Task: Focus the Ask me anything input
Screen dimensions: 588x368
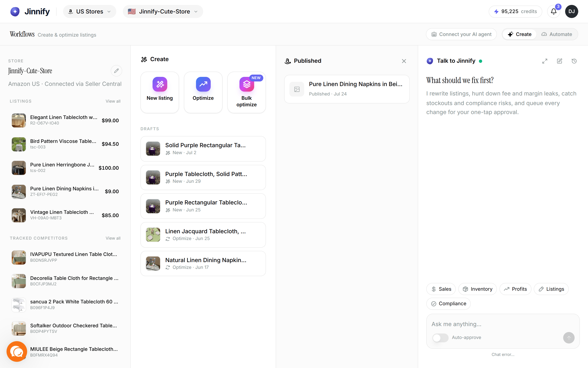Action: point(503,324)
